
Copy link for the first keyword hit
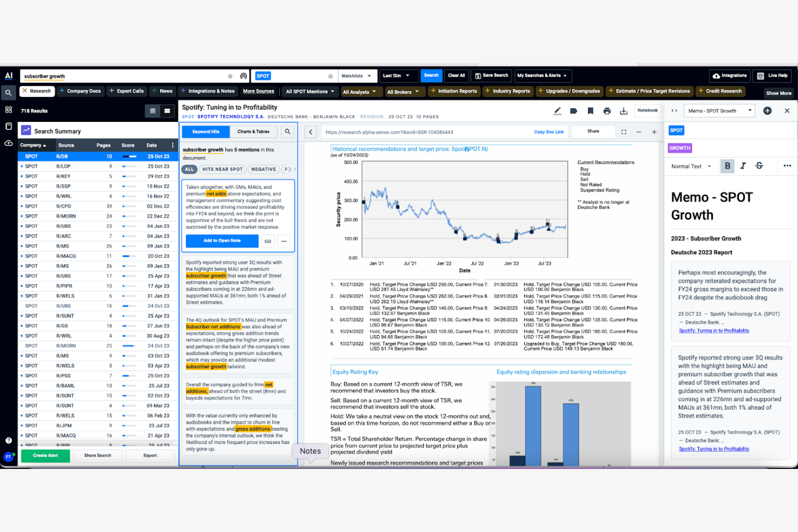tap(268, 241)
